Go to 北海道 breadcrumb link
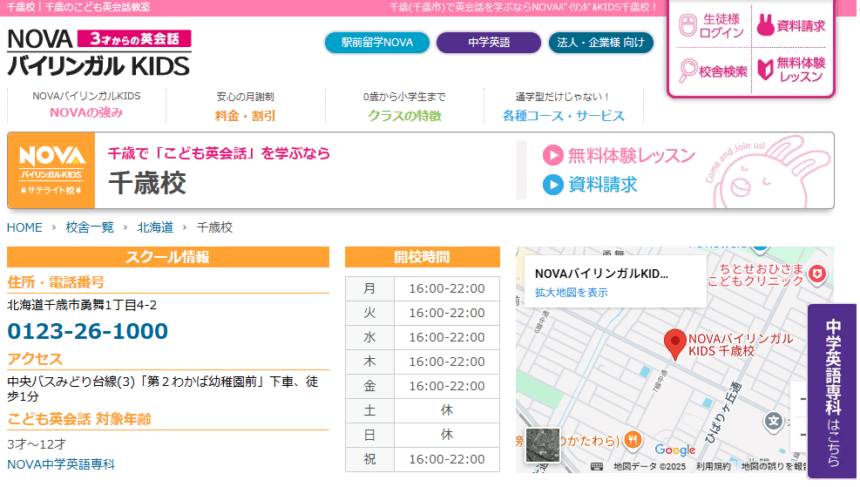Screen dimensions: 860x487 coord(155,228)
